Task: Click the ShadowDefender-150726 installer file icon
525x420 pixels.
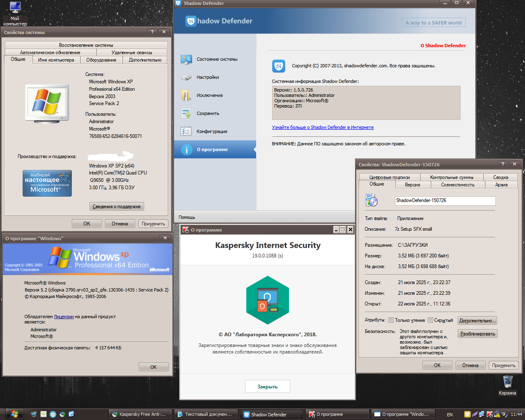Action: [371, 200]
